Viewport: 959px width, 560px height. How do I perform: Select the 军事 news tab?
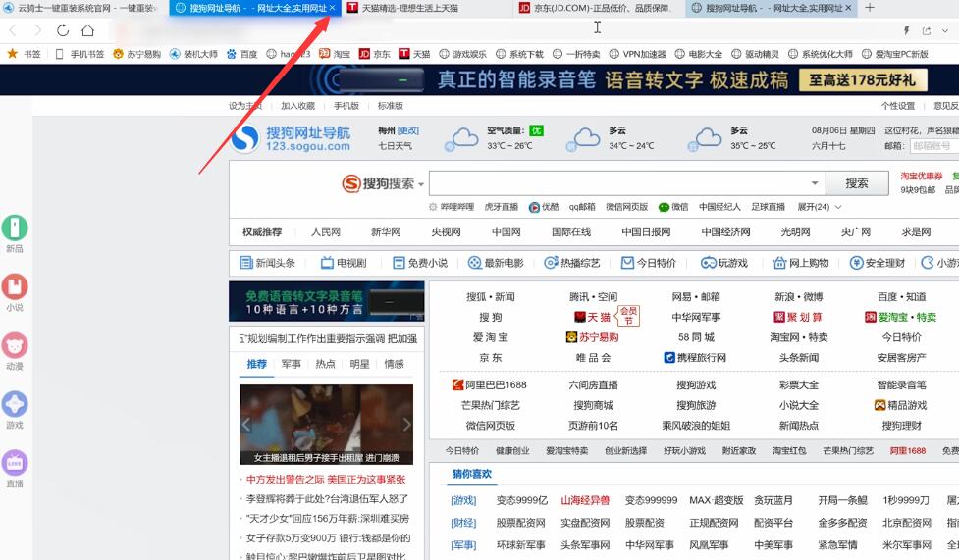click(x=292, y=364)
